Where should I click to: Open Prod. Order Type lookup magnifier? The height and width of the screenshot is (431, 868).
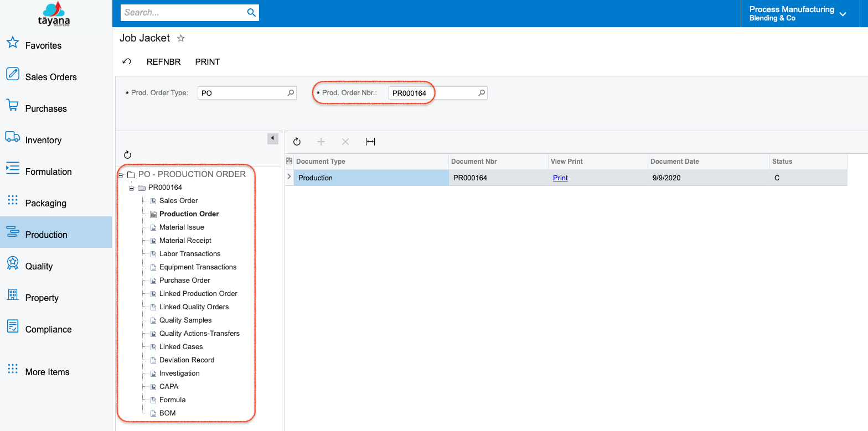291,93
